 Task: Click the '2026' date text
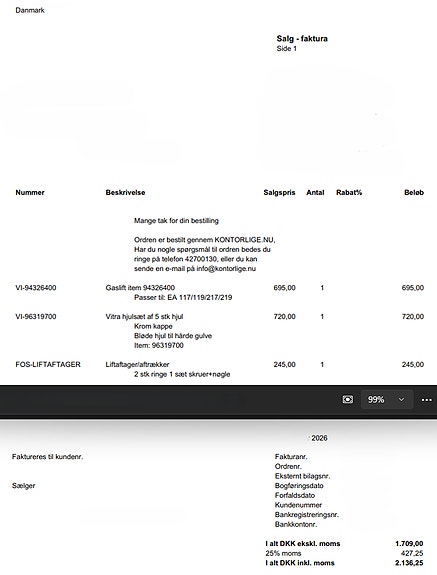[x=319, y=438]
